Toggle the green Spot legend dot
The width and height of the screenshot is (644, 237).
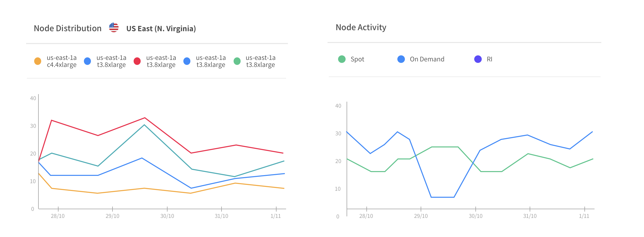(x=342, y=59)
